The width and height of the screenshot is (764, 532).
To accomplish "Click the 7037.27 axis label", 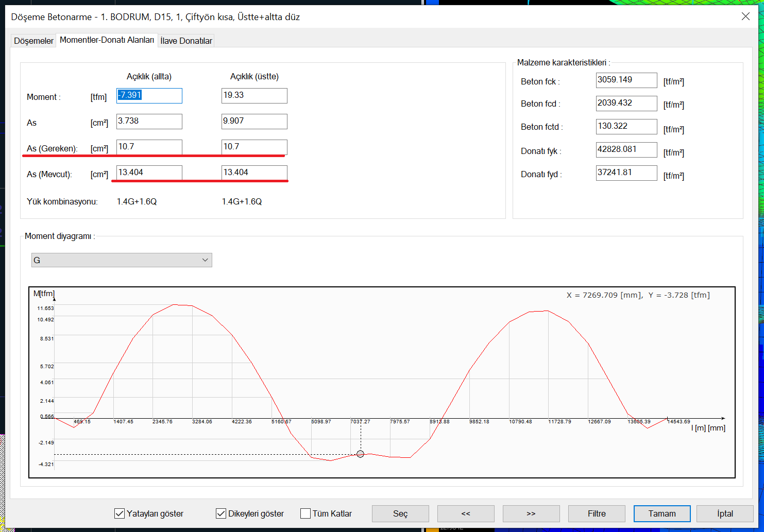I will [360, 421].
